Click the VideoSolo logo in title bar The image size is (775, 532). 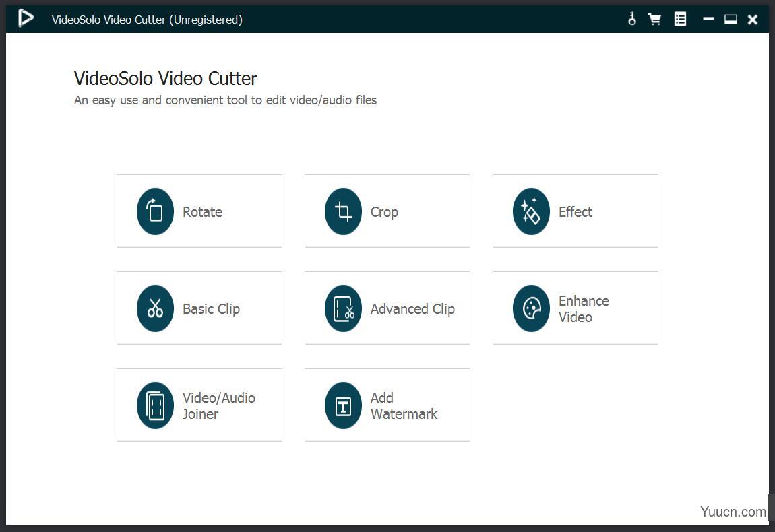point(25,18)
